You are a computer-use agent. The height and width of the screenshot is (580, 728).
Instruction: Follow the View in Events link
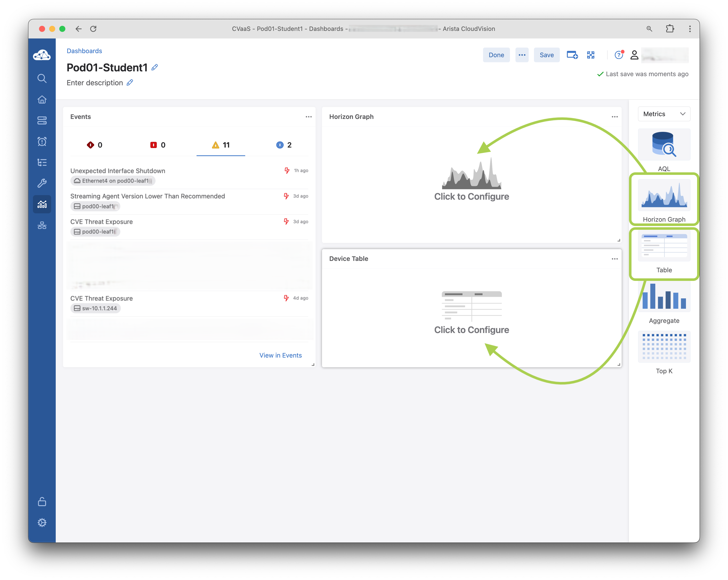pyautogui.click(x=280, y=355)
